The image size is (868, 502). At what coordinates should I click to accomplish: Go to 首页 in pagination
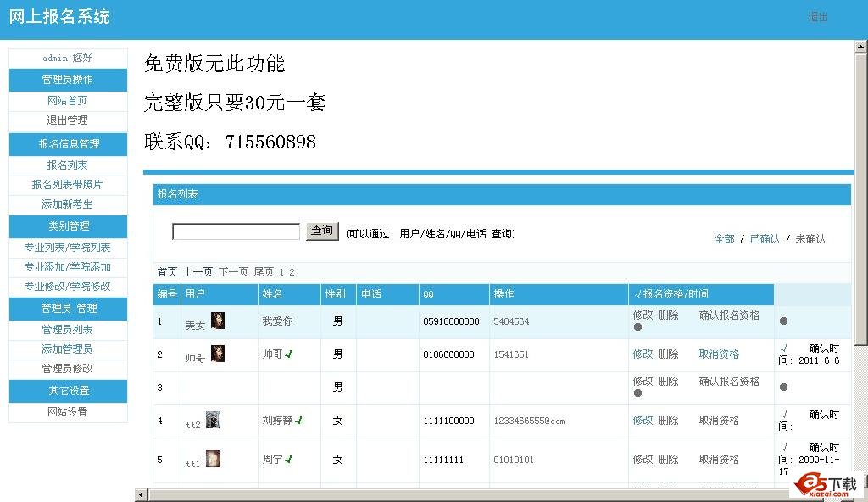[x=167, y=272]
